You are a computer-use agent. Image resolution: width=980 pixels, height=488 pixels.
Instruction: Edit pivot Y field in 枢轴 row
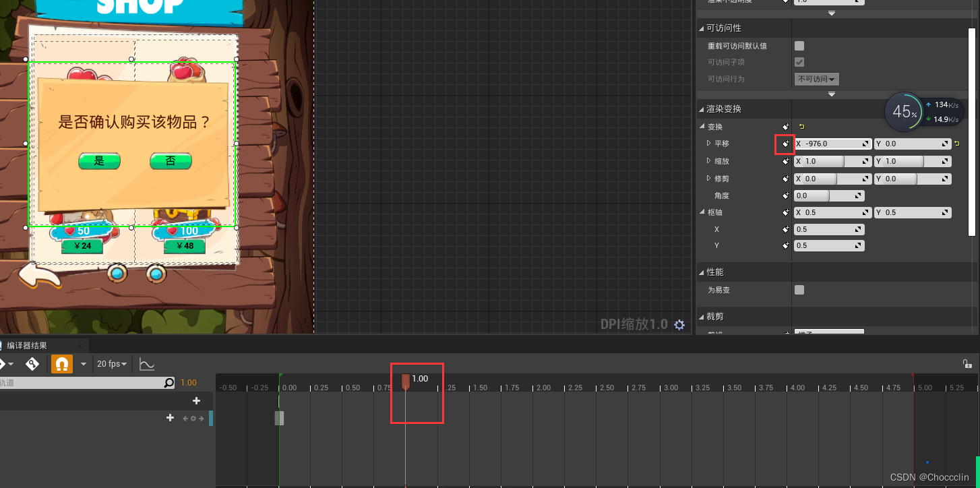[913, 212]
